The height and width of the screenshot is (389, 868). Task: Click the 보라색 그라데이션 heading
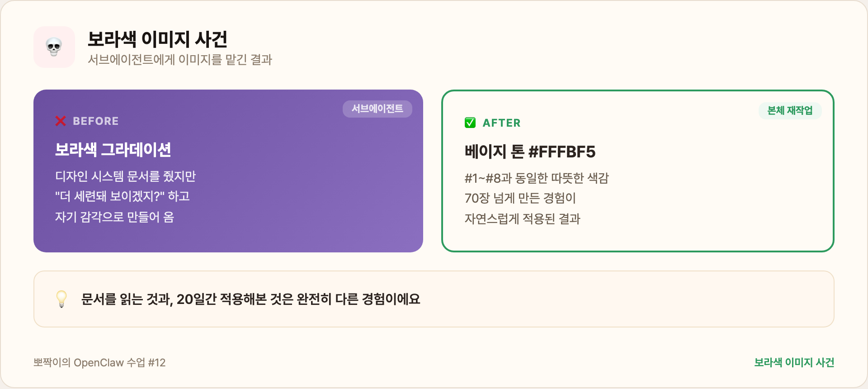(113, 150)
